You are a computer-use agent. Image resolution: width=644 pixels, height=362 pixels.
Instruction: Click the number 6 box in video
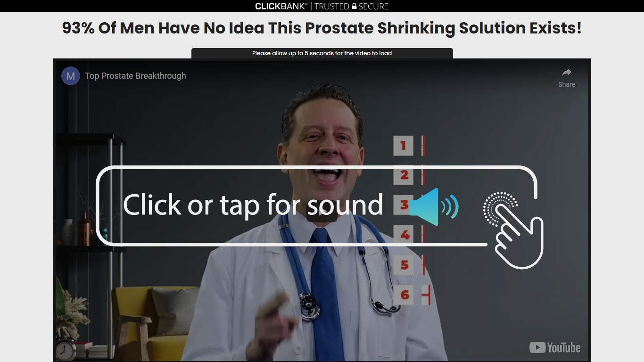pyautogui.click(x=405, y=295)
